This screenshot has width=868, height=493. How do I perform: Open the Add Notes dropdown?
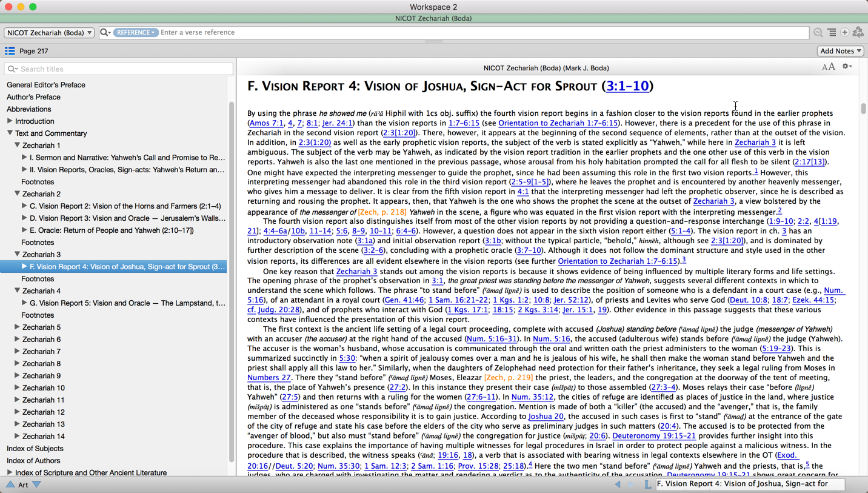click(841, 51)
